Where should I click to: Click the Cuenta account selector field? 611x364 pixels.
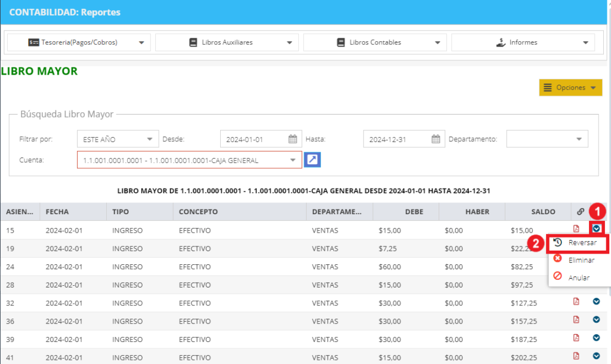[189, 160]
